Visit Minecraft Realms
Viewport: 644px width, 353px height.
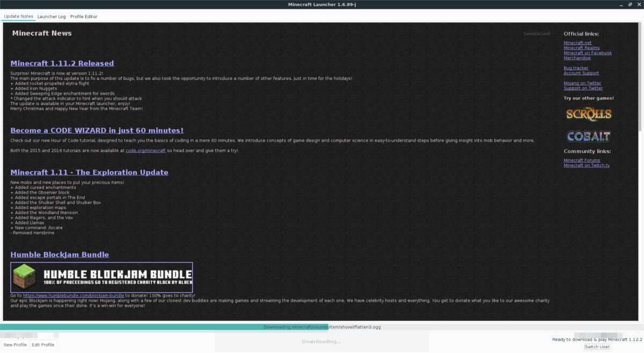[x=582, y=48]
